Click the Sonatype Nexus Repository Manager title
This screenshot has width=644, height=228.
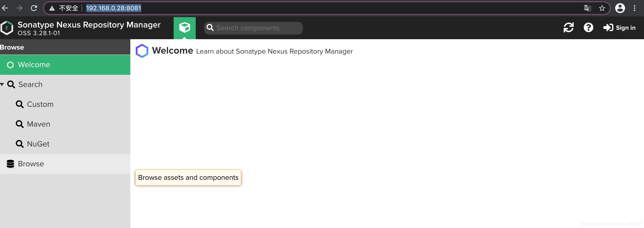pyautogui.click(x=89, y=25)
